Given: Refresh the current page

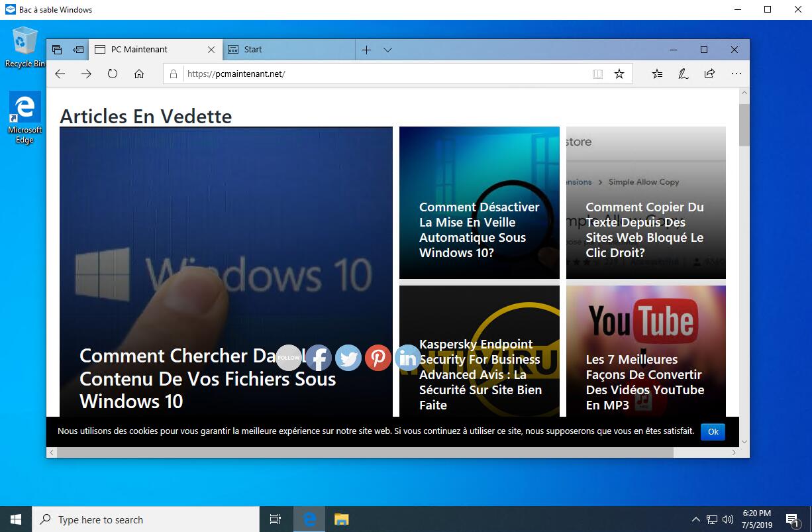Looking at the screenshot, I should [x=113, y=74].
